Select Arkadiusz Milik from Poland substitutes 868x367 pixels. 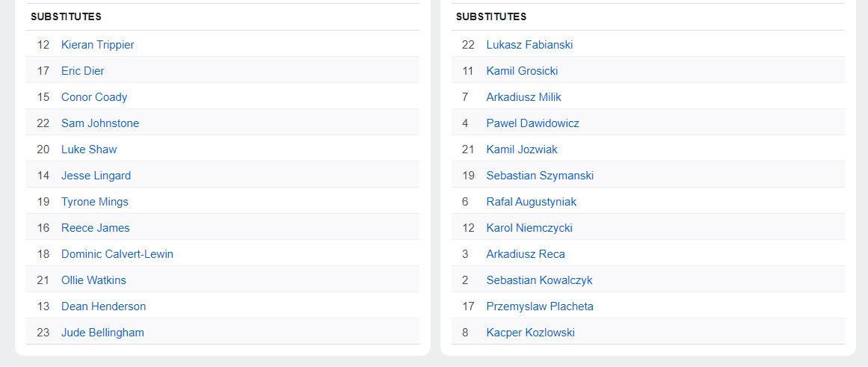523,97
